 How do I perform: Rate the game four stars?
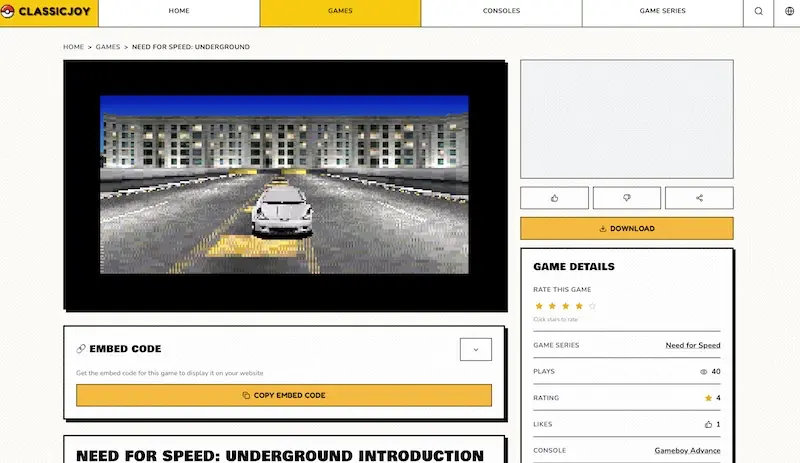coord(579,306)
